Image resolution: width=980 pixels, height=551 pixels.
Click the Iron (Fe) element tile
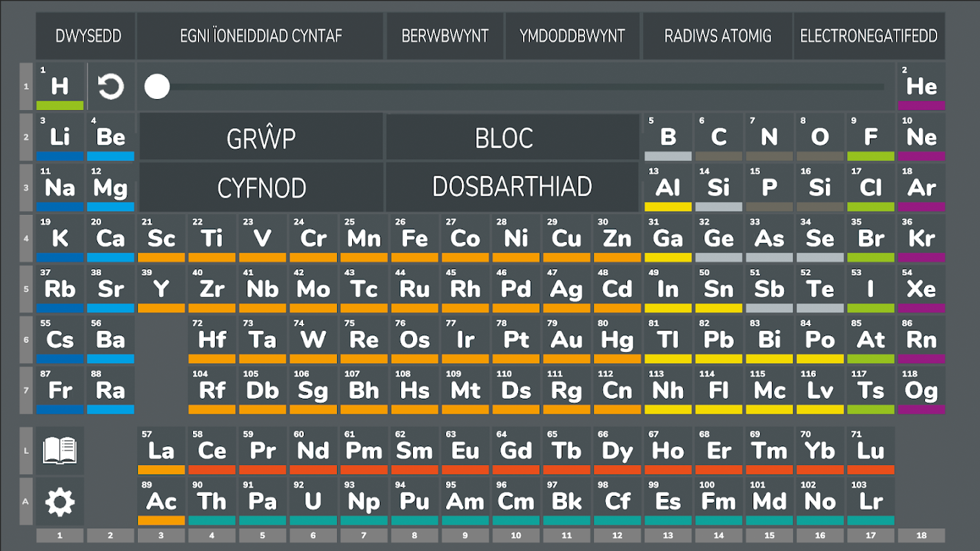pyautogui.click(x=415, y=238)
